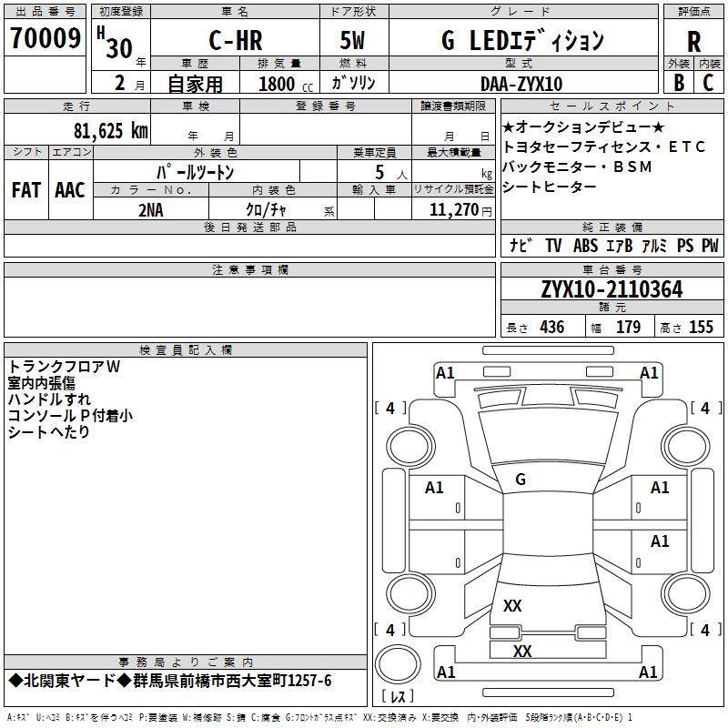Image resolution: width=728 pixels, height=728 pixels.
Task: Select the chassis number ZYX10-2110364
Action: (x=612, y=289)
